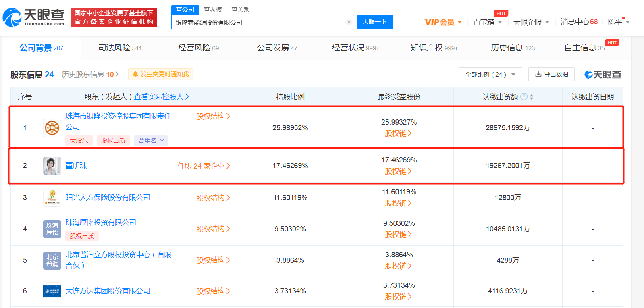This screenshot has height=308, width=644.
Task: Clear the search box with the X icon
Action: click(349, 22)
